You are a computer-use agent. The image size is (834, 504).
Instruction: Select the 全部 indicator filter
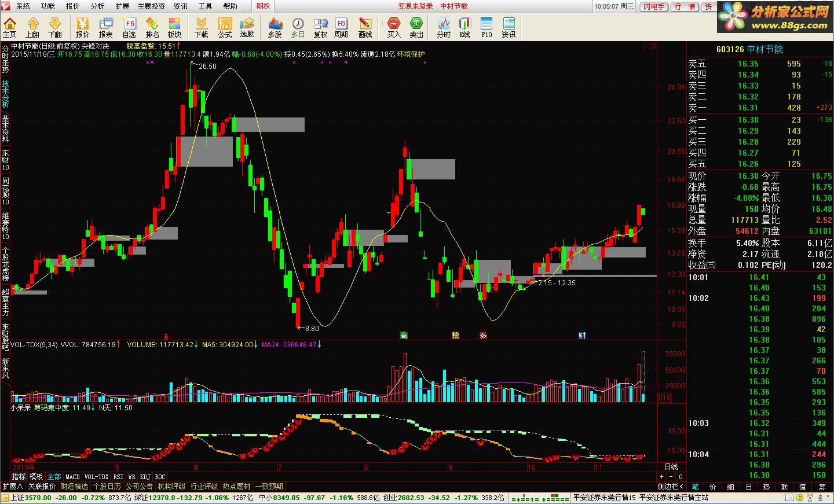[x=54, y=477]
